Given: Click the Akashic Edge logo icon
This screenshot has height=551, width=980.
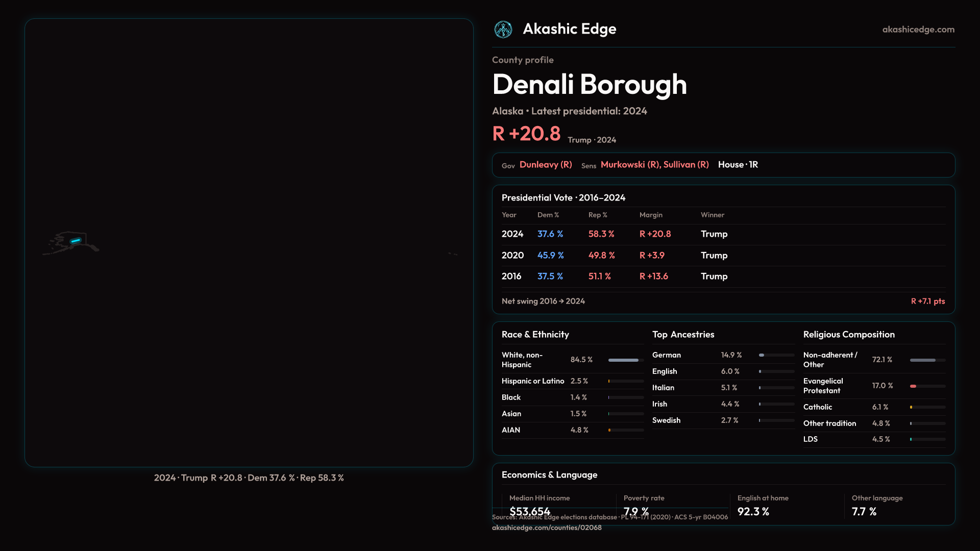Looking at the screenshot, I should 503,30.
